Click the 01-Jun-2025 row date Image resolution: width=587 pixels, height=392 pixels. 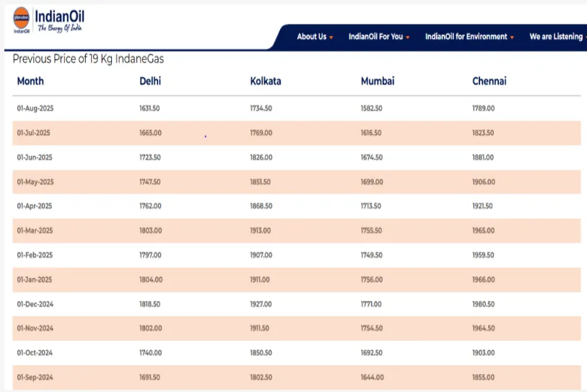coord(35,157)
